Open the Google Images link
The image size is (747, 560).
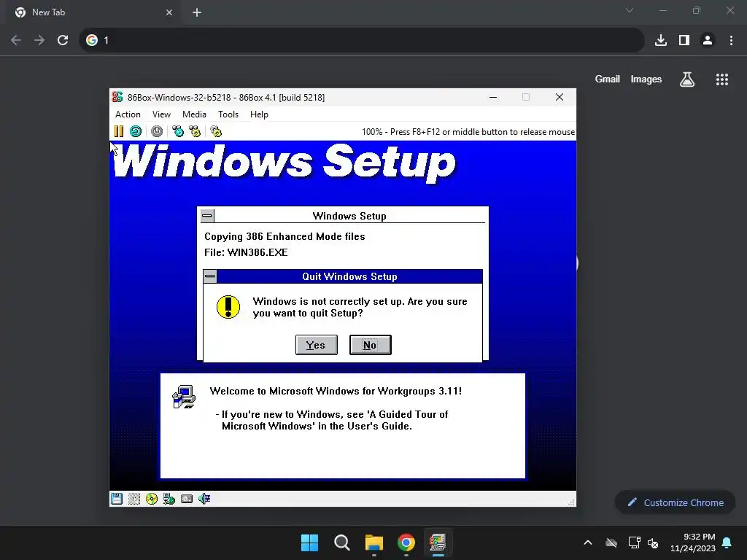point(646,79)
